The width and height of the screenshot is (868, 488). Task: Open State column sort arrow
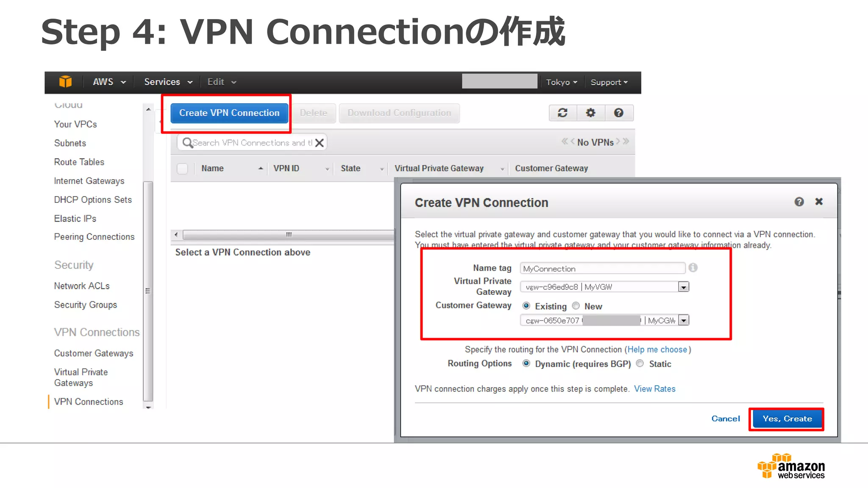coord(381,169)
